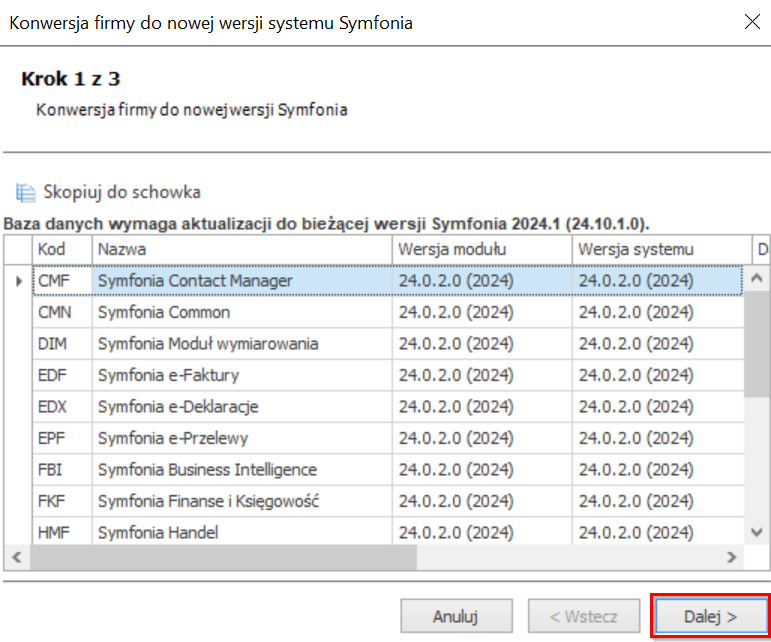Select the Symfonia Handel row
The width and height of the screenshot is (771, 642).
[x=388, y=531]
